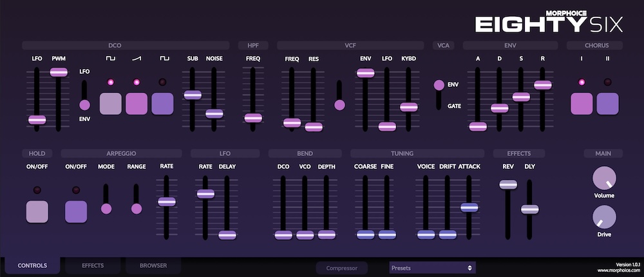Viewport: 644px width, 277px height.
Task: Click the Bend DEPTH slider handle
Action: click(x=327, y=234)
